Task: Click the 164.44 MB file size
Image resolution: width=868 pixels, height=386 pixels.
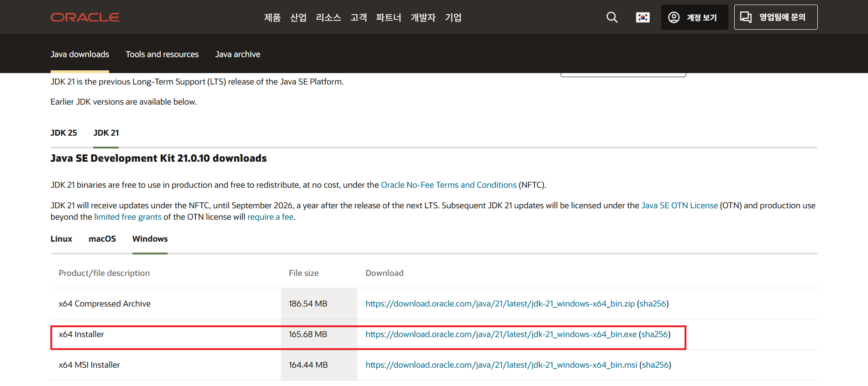Action: pyautogui.click(x=308, y=365)
